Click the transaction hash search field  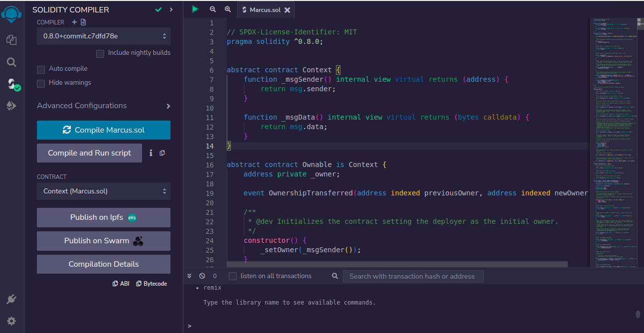coord(413,276)
